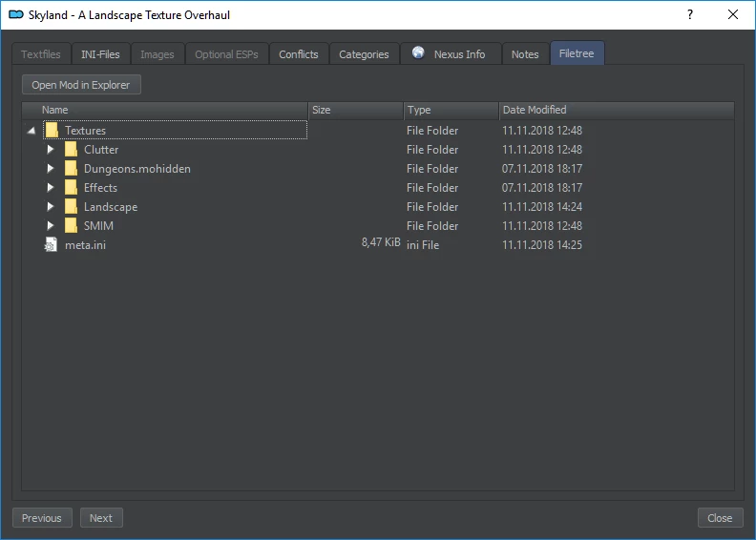Click the Close button
Screen dimensions: 756x540
tap(720, 518)
